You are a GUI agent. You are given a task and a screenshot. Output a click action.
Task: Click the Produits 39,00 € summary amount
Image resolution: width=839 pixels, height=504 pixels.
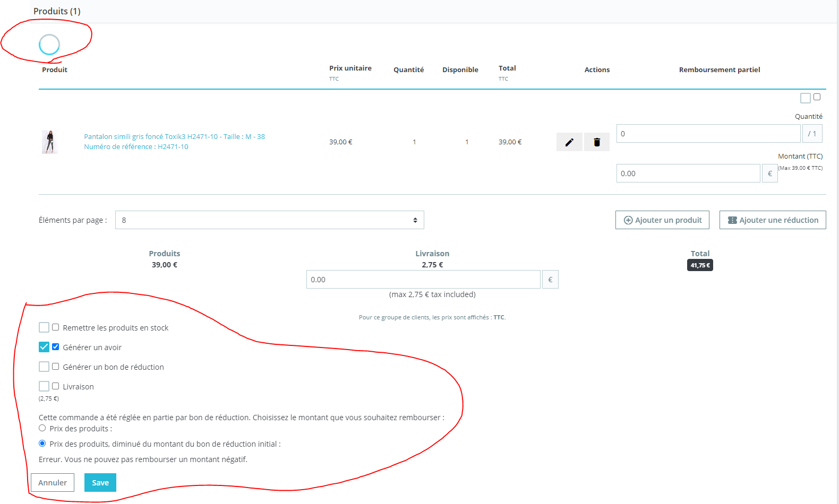point(165,265)
